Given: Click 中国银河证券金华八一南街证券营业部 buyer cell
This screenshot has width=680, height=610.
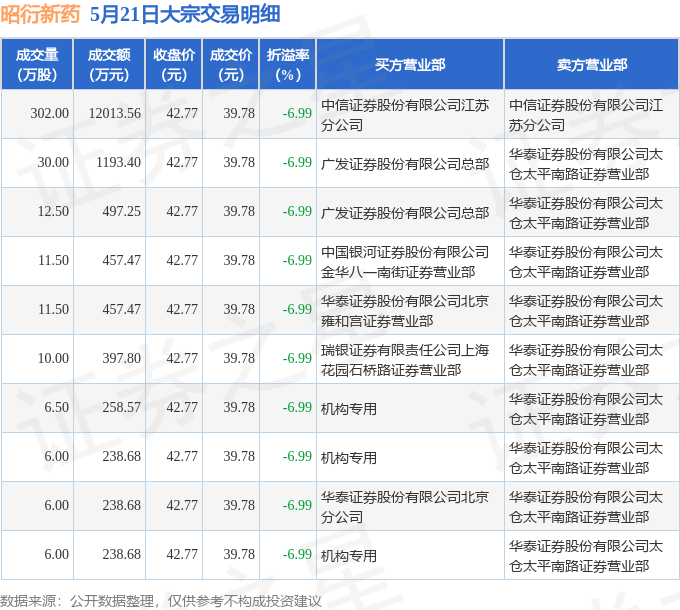Looking at the screenshot, I should pos(410,261).
